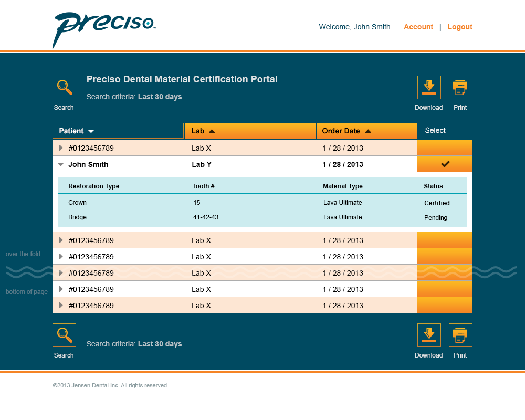Sort by the Patient column header

pos(118,131)
